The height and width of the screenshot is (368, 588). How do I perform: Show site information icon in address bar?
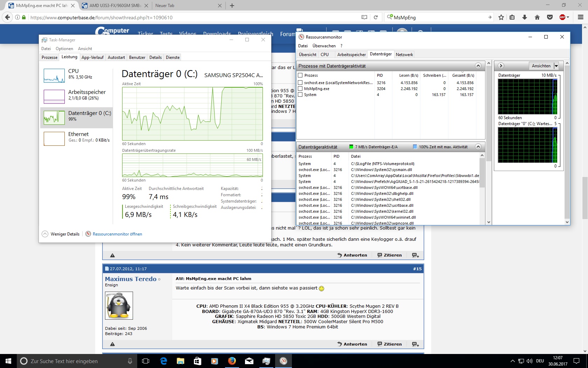pos(17,17)
